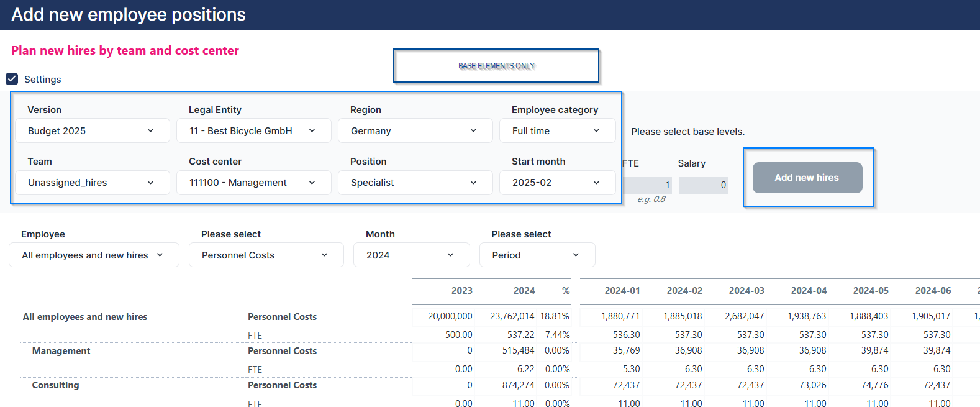Click the 2024-03 column header

pyautogui.click(x=746, y=291)
